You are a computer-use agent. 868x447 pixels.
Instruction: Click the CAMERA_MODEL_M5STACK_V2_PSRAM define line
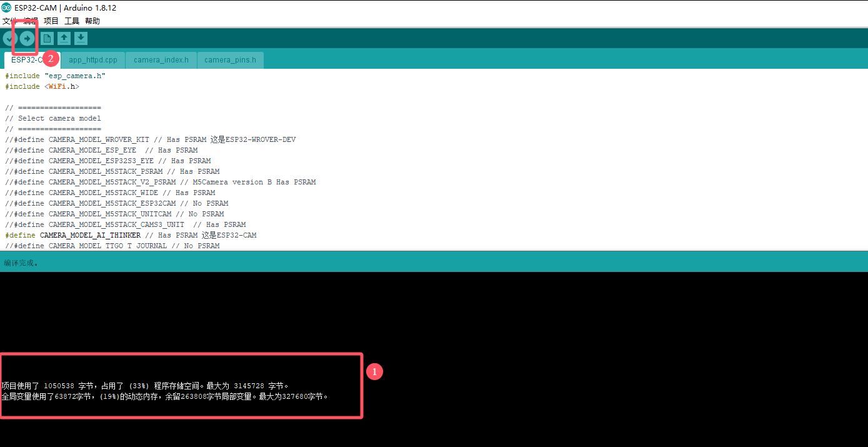(x=161, y=182)
